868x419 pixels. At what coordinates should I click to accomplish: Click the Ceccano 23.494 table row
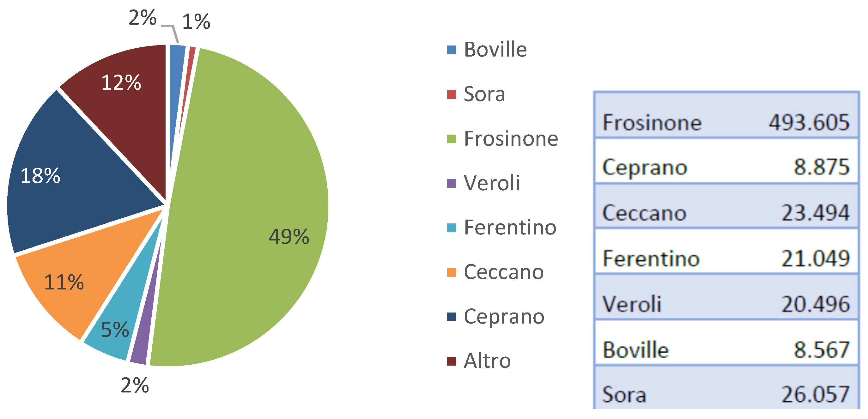pos(726,206)
